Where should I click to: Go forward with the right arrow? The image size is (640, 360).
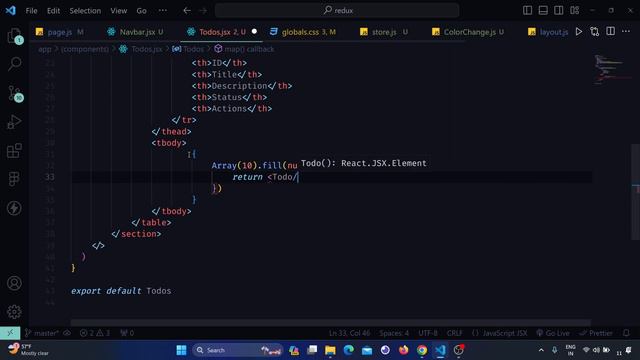click(203, 11)
